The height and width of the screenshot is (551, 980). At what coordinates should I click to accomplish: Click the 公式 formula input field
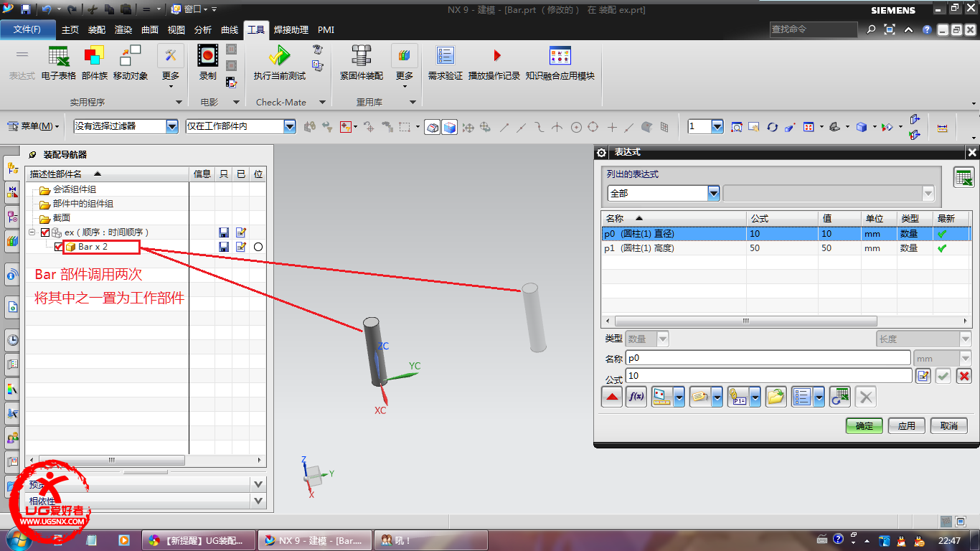point(768,376)
